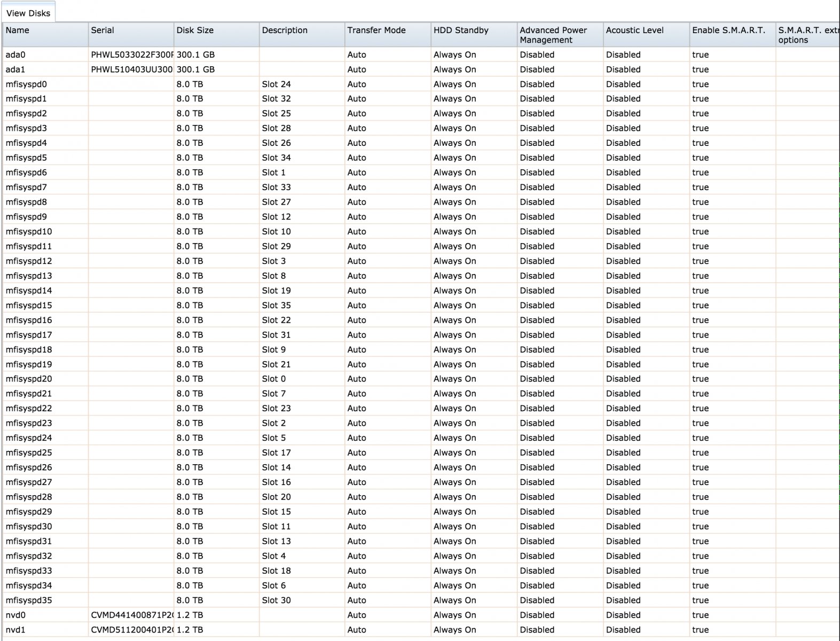Click the Enable S.M.A.R.T. column header
The image size is (840, 641).
click(x=732, y=35)
